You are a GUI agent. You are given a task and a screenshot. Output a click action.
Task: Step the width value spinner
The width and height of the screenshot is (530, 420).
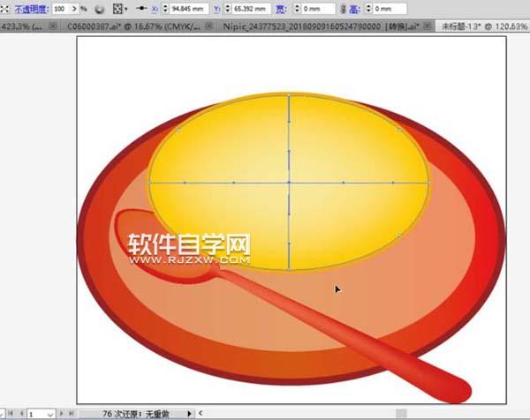(x=297, y=9)
